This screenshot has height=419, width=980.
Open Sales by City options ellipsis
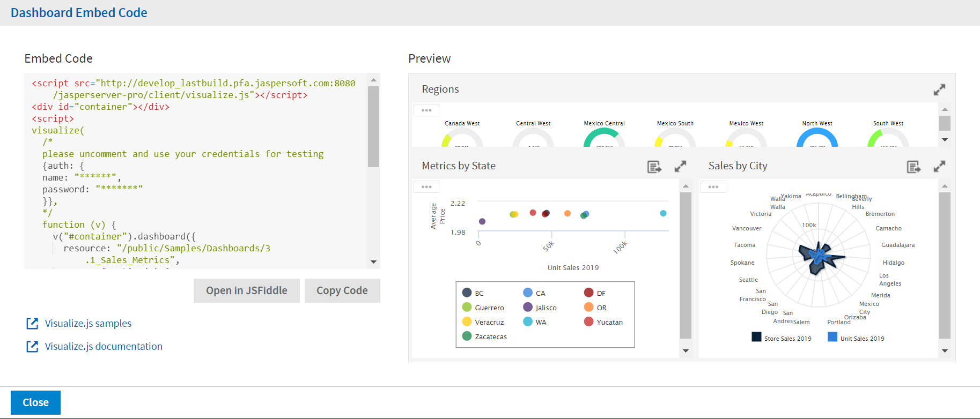713,187
